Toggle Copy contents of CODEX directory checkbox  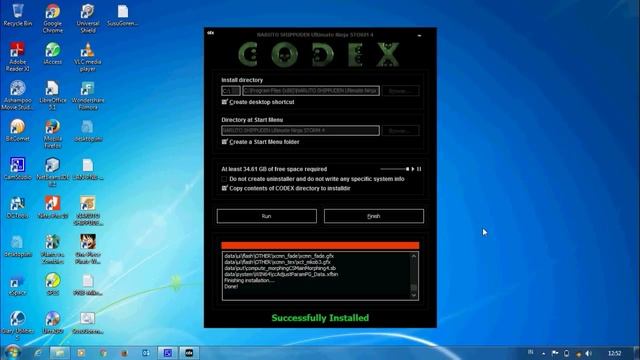click(x=224, y=188)
